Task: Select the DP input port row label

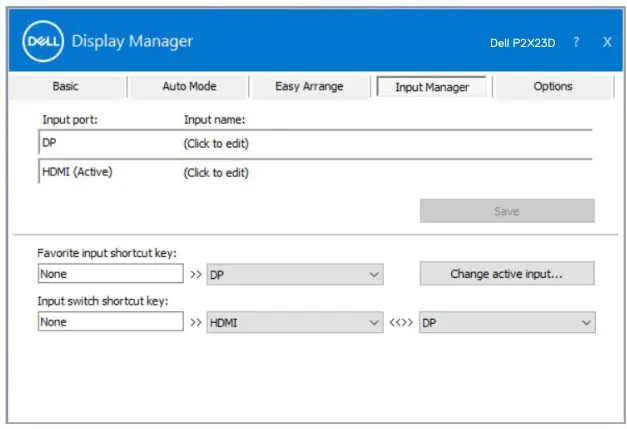Action: (x=49, y=142)
